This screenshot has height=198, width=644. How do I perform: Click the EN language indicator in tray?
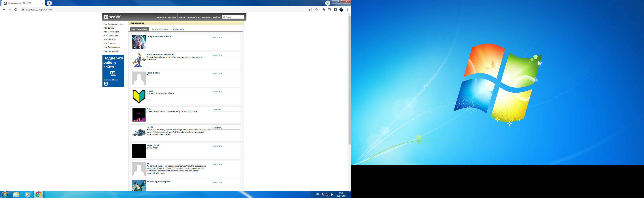pyautogui.click(x=317, y=194)
